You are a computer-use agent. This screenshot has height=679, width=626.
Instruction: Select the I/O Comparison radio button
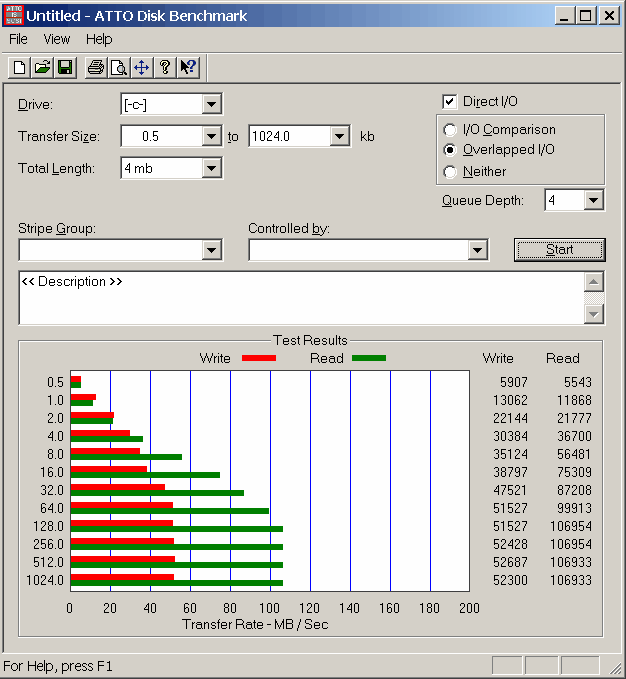450,130
